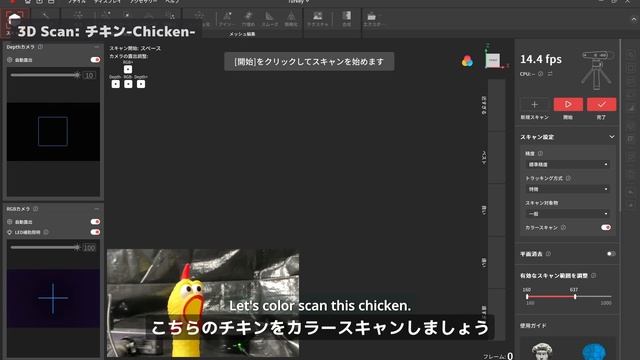Image resolution: width=640 pixels, height=360 pixels.
Task: Click the Depth exposure value field 10
Action: pyautogui.click(x=89, y=76)
